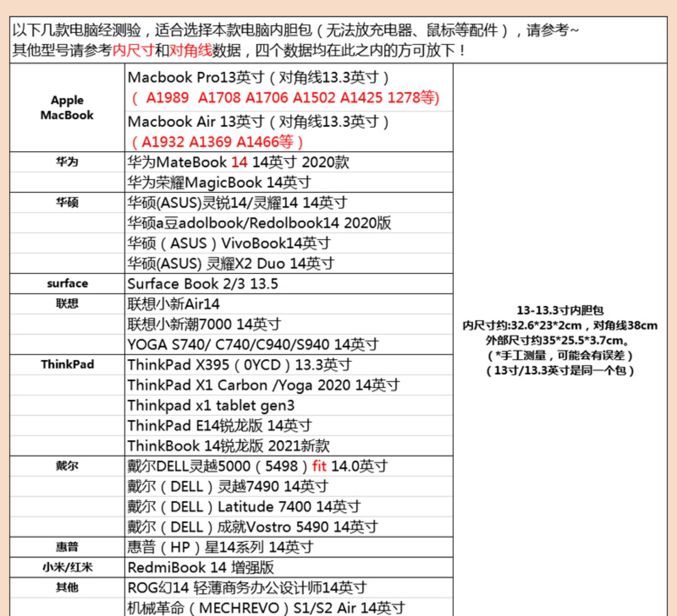Click the Surface Book 2/3 13.5 row
The height and width of the screenshot is (616, 677).
pyautogui.click(x=203, y=284)
